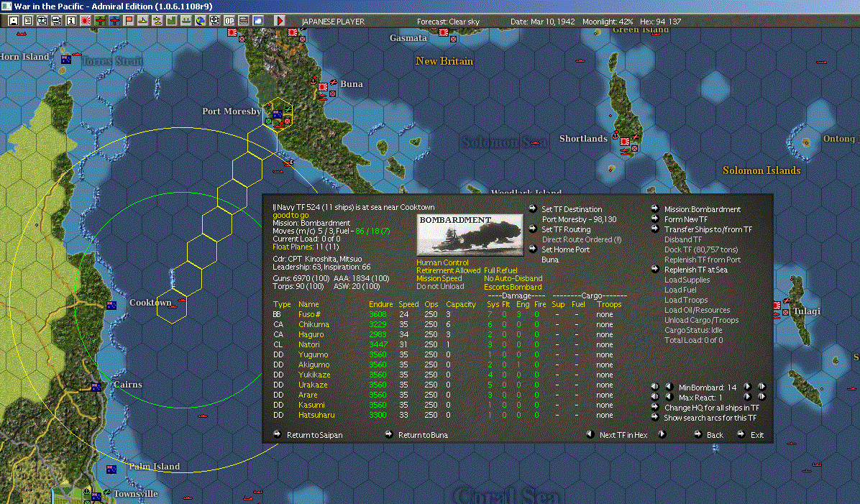This screenshot has height=504, width=860.
Task: Increase Max React with fast-forward arrow
Action: (x=761, y=396)
